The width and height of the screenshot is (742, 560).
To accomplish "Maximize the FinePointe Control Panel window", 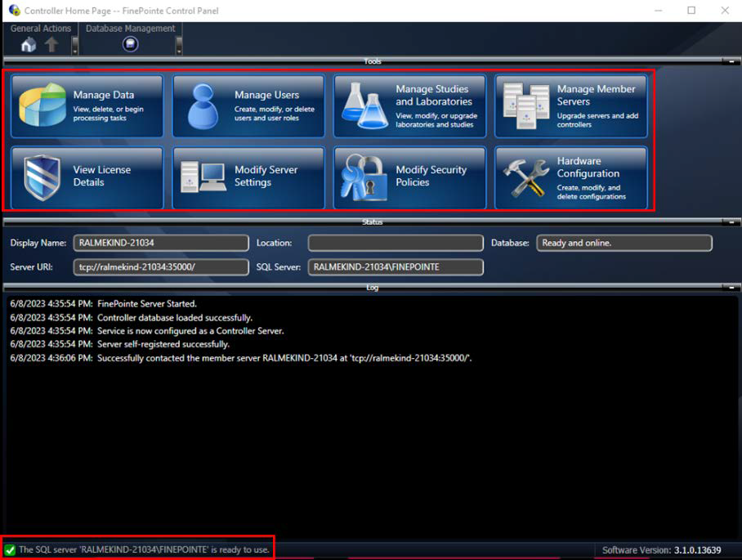I will pos(691,11).
